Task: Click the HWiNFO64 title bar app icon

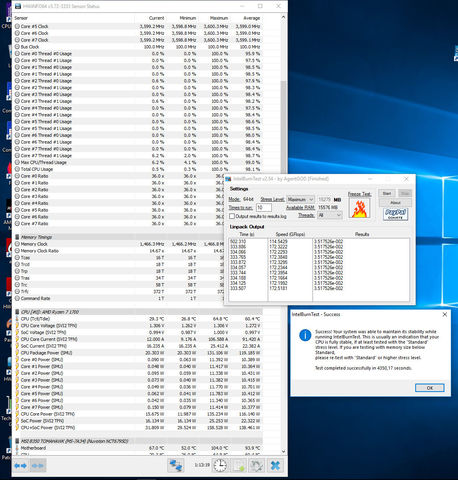Action: pos(18,6)
